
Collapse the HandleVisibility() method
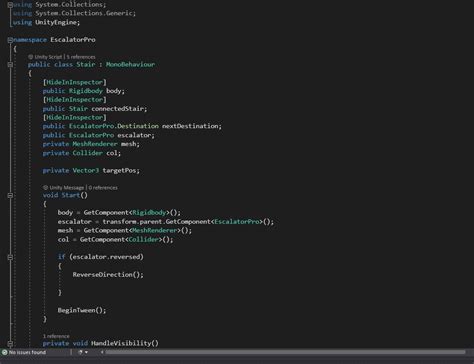pyautogui.click(x=10, y=343)
